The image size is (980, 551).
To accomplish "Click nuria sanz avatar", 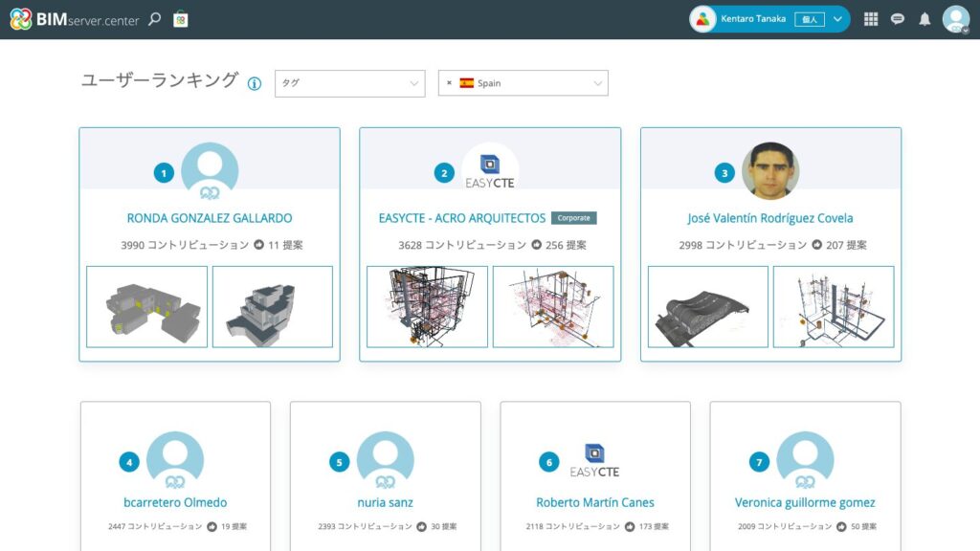I will pyautogui.click(x=385, y=460).
